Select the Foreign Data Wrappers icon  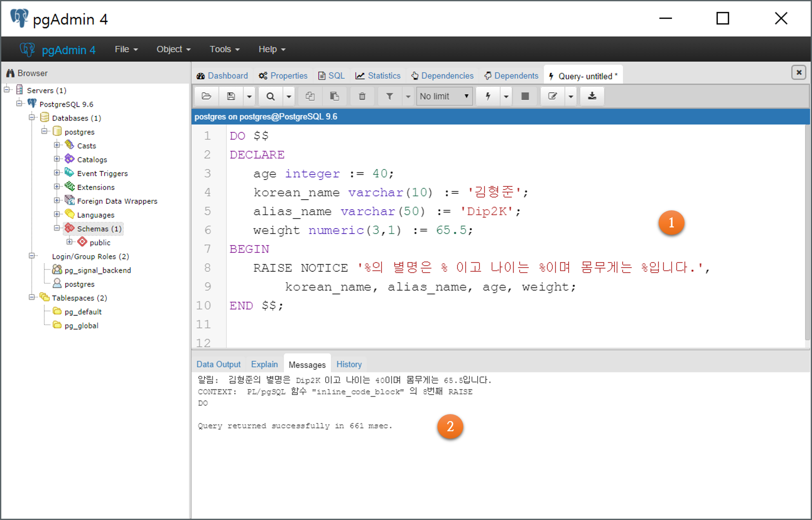[70, 200]
